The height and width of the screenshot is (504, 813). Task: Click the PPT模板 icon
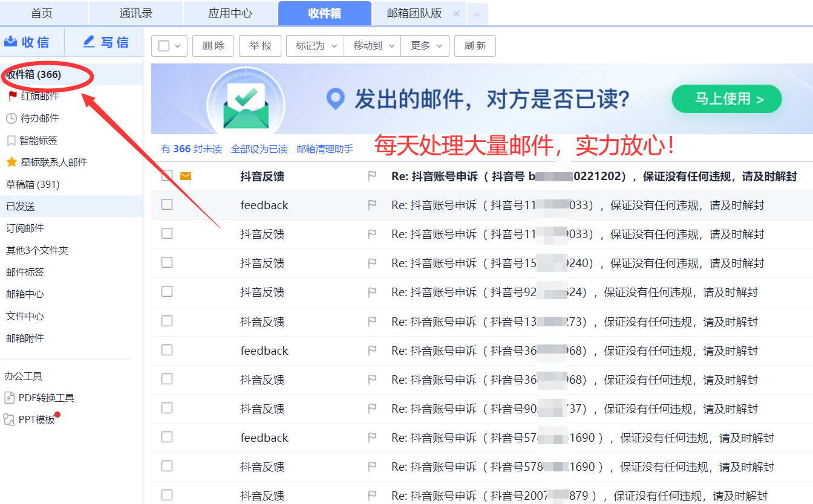(x=9, y=419)
